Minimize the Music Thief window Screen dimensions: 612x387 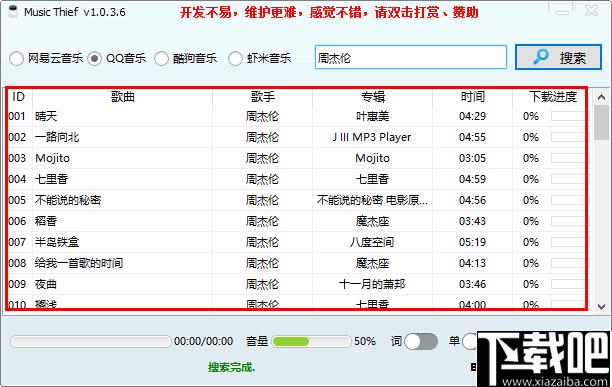pos(562,12)
